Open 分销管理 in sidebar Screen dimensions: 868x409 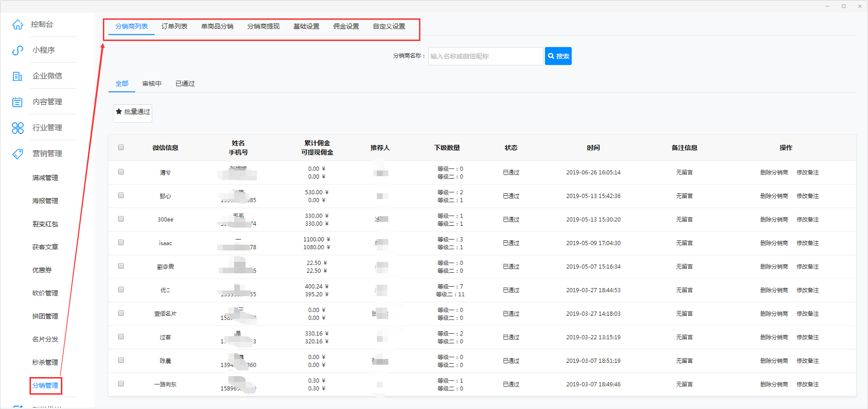(x=45, y=386)
